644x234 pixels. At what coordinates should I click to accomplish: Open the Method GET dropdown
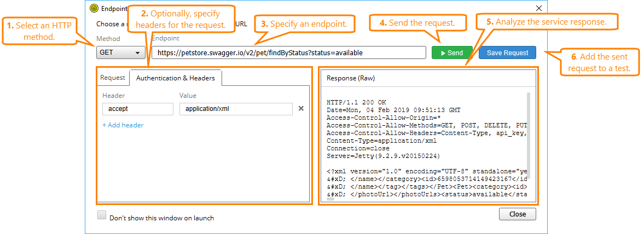(x=120, y=53)
